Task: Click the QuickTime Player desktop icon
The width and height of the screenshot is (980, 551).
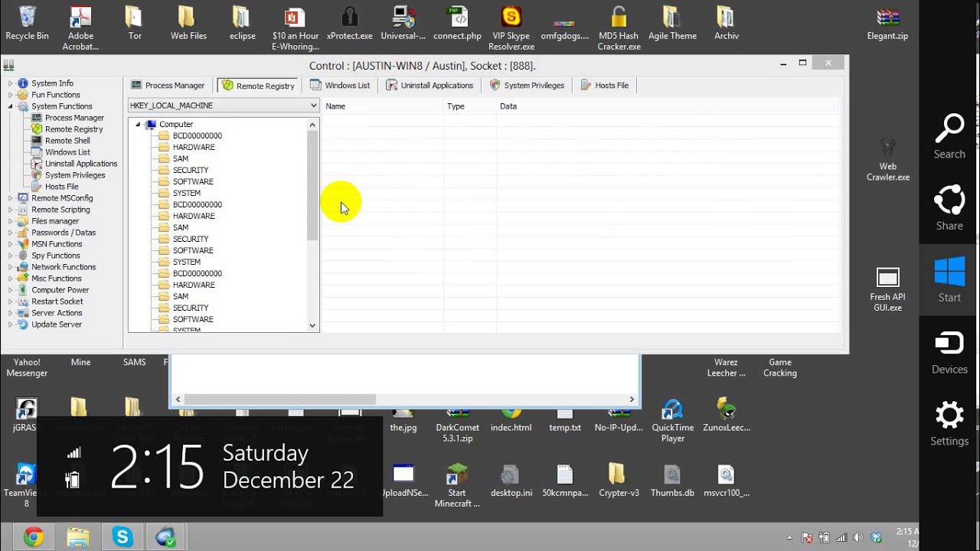Action: pos(673,420)
